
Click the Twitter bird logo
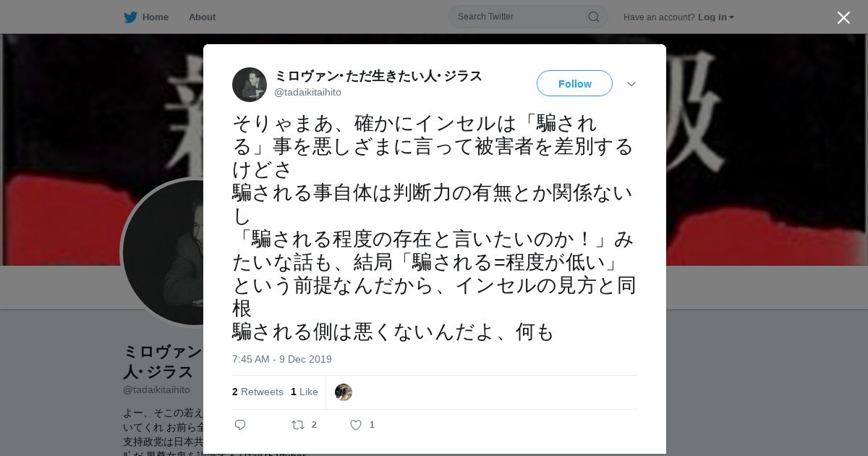[x=130, y=17]
